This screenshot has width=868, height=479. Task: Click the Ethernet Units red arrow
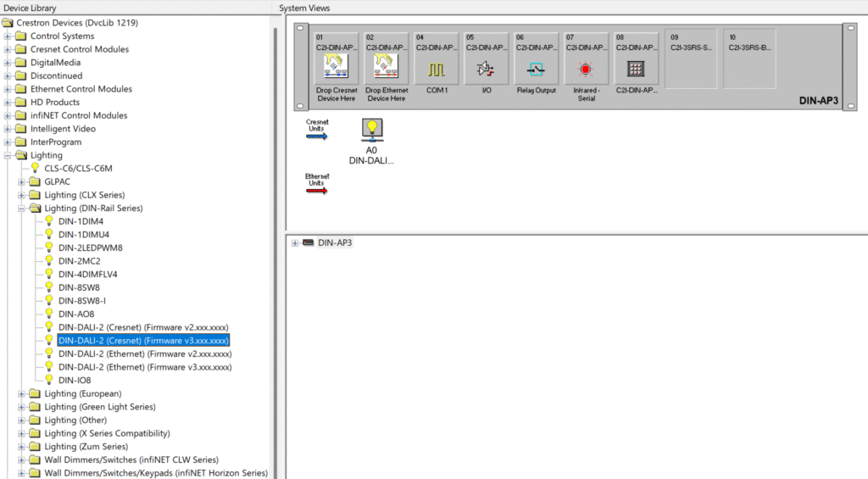317,191
